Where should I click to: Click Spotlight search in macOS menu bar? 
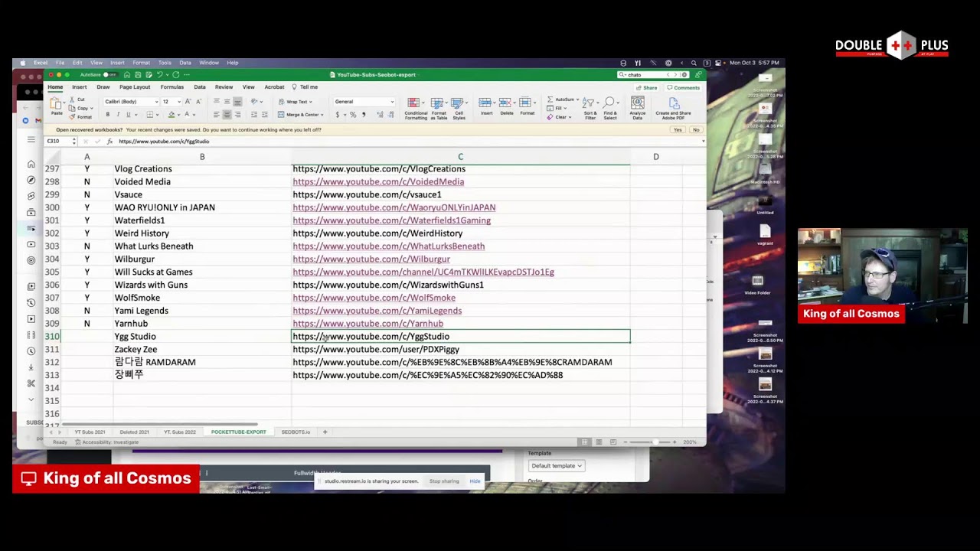[x=694, y=63]
